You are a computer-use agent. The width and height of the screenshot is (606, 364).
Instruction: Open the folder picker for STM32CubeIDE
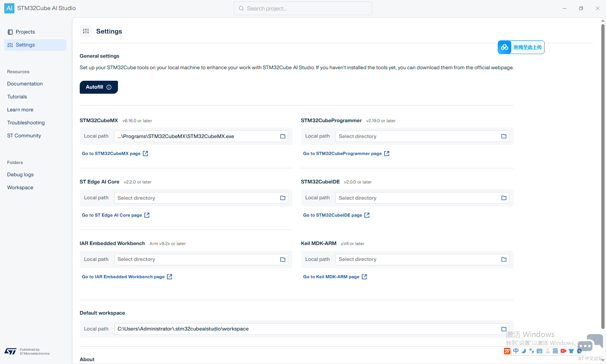(x=504, y=198)
